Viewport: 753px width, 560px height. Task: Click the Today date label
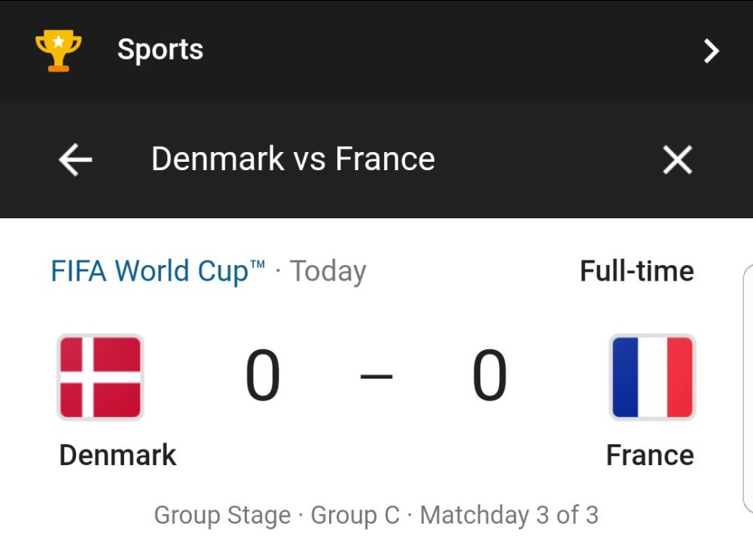coord(328,272)
